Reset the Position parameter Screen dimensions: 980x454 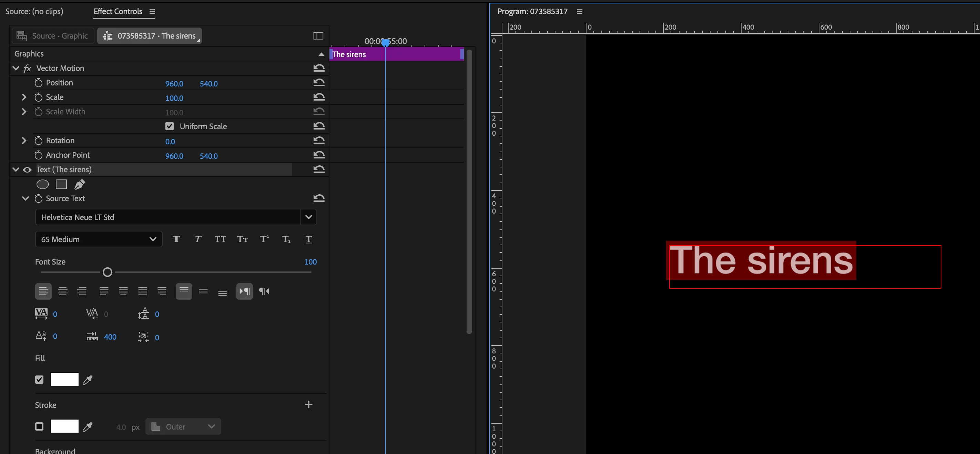(x=319, y=83)
